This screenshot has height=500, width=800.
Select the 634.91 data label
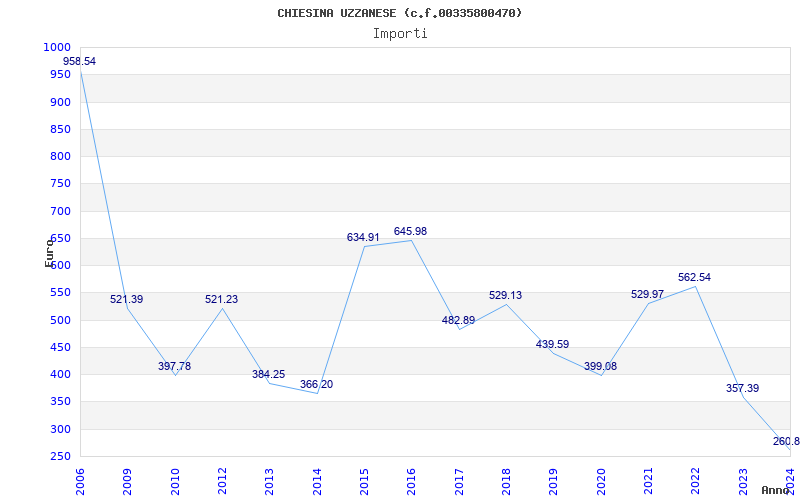click(x=363, y=237)
